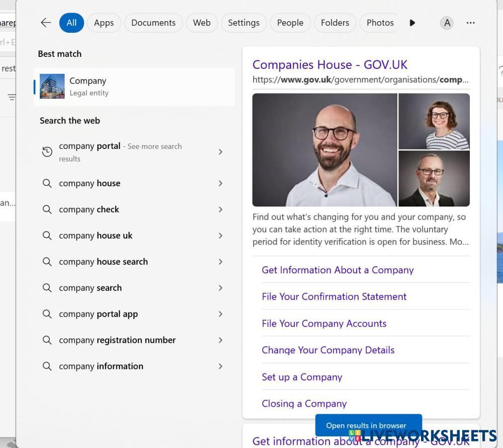
Task: Switch to the Documents filter tab
Action: [153, 23]
